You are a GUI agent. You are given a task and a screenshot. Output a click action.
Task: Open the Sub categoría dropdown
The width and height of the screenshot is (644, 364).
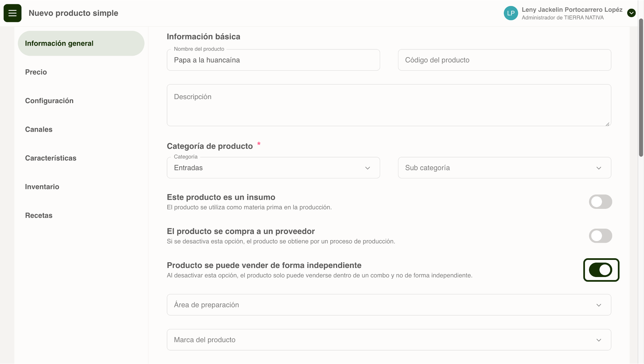[x=504, y=168]
